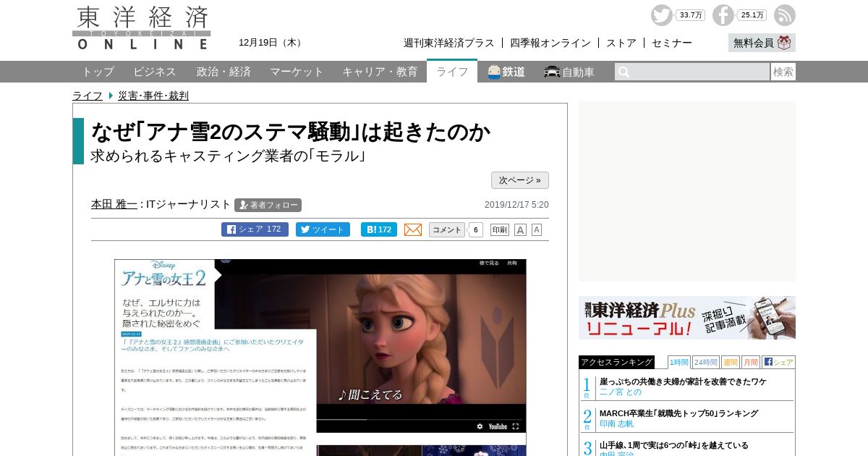This screenshot has width=868, height=456.
Task: Open the キャリア・教育 navigation tab
Action: 380,72
